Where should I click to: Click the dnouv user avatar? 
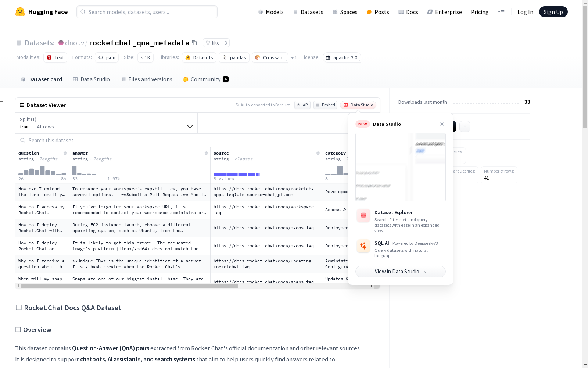pos(61,43)
